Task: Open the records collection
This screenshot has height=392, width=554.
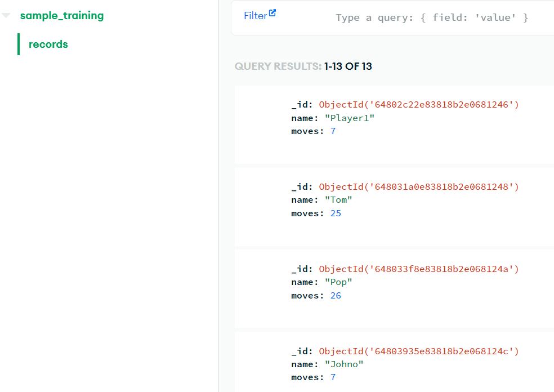Action: tap(48, 44)
